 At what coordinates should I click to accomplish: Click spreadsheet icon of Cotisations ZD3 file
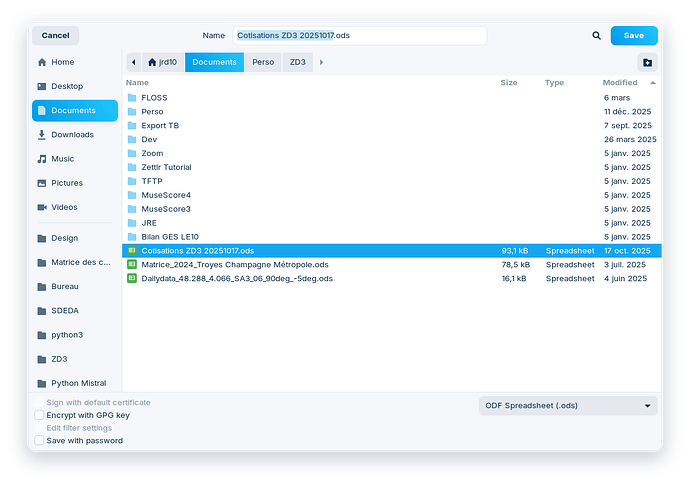[x=132, y=250]
